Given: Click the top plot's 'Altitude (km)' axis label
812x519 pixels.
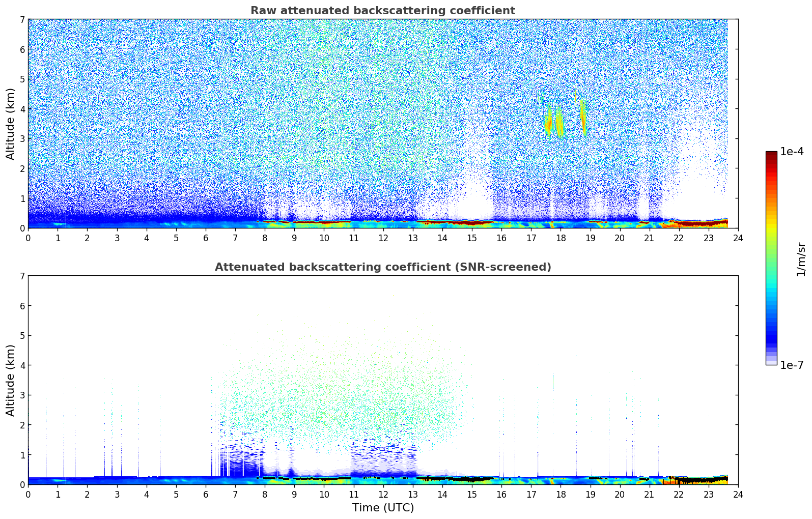Looking at the screenshot, I should coord(11,124).
